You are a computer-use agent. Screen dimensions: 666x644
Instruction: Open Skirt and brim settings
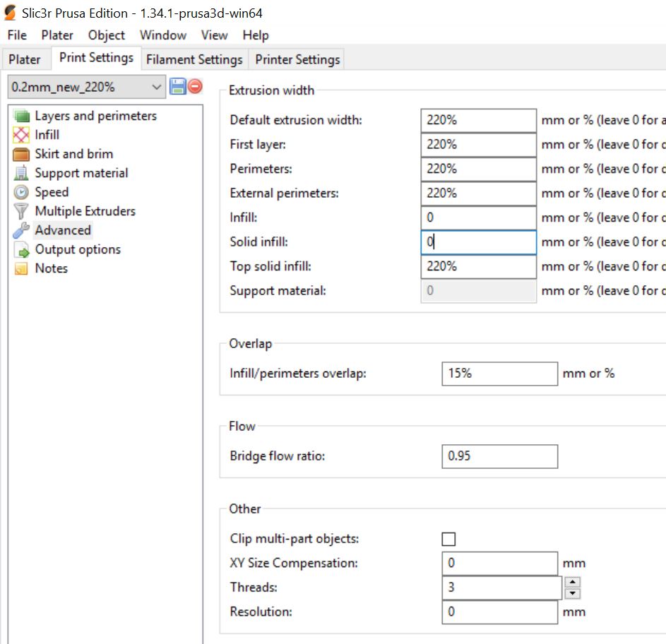click(x=73, y=154)
